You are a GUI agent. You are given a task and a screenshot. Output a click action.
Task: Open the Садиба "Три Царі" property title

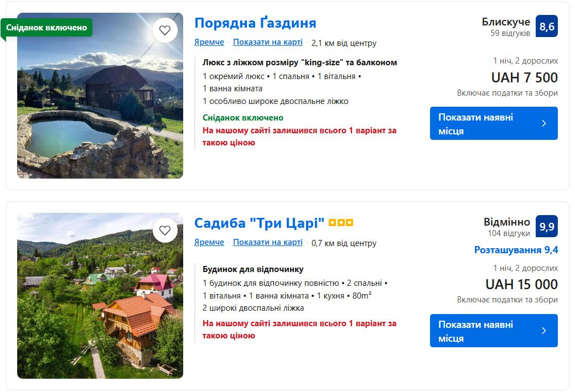pos(258,223)
